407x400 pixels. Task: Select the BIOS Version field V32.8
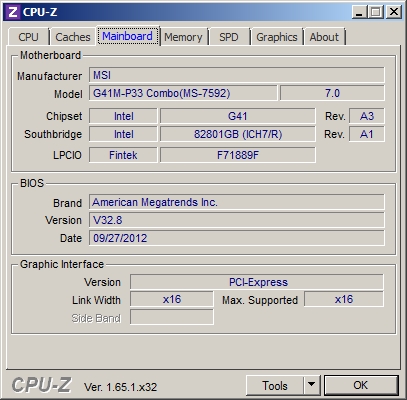[x=237, y=220]
